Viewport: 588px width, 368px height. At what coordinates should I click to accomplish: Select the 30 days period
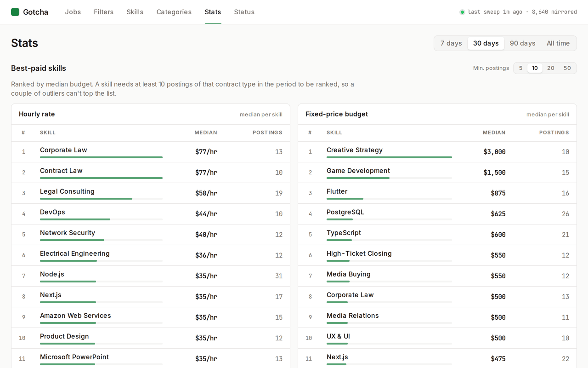pos(486,43)
